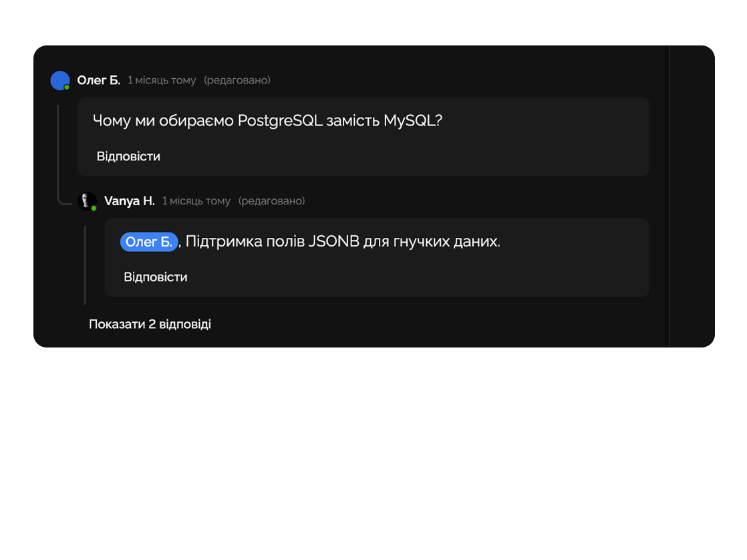The image size is (747, 560).
Task: Click Vanya H.'s profile photo avatar
Action: coord(86,200)
